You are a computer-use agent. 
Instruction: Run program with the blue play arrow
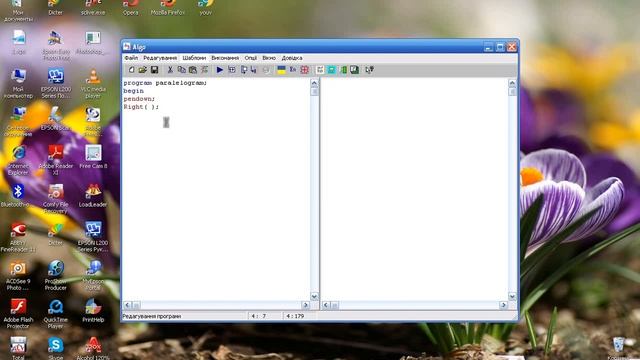(220, 70)
